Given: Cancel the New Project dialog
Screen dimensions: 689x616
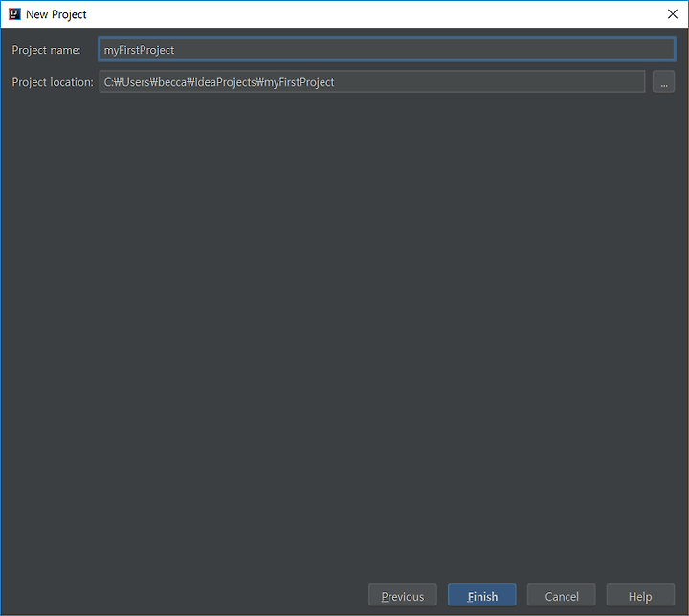Looking at the screenshot, I should (x=561, y=596).
